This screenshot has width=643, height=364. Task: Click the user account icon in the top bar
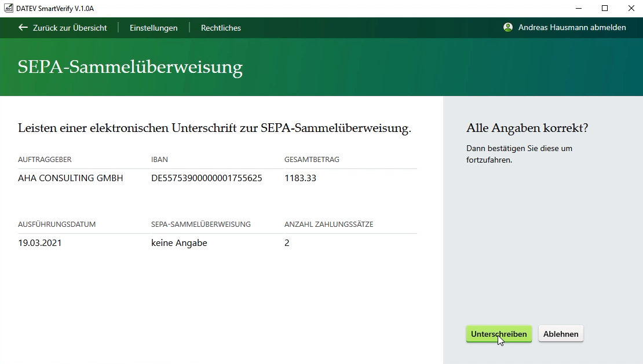point(508,27)
